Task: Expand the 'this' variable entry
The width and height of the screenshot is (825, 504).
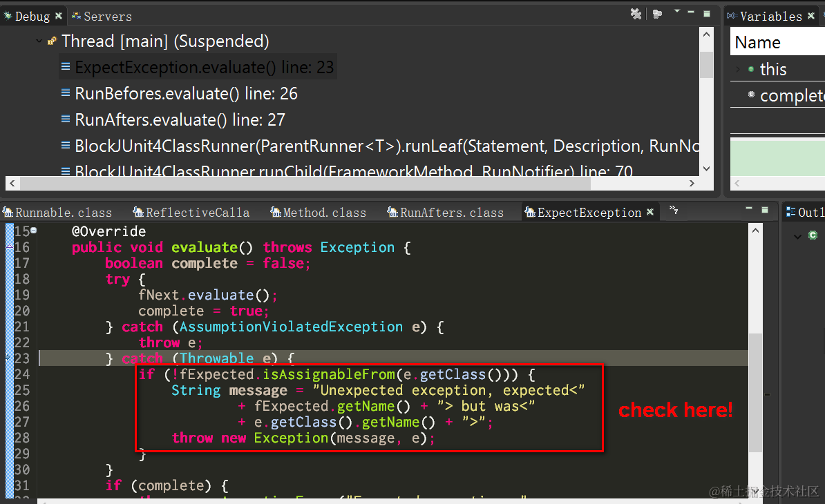Action: click(x=738, y=69)
